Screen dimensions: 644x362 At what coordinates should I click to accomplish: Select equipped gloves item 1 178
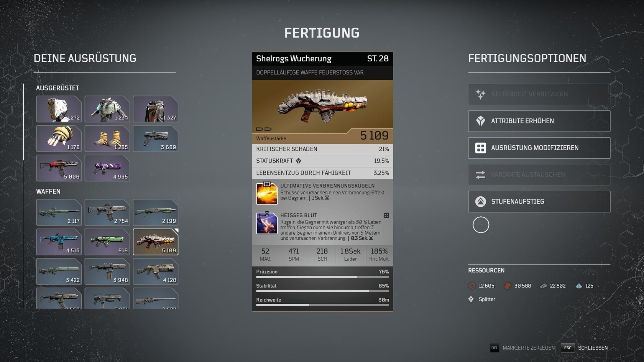point(59,139)
